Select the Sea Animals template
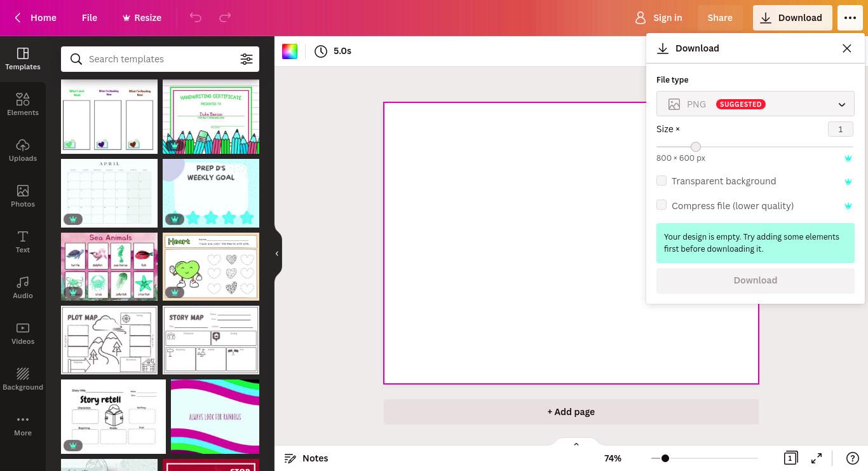 109,266
